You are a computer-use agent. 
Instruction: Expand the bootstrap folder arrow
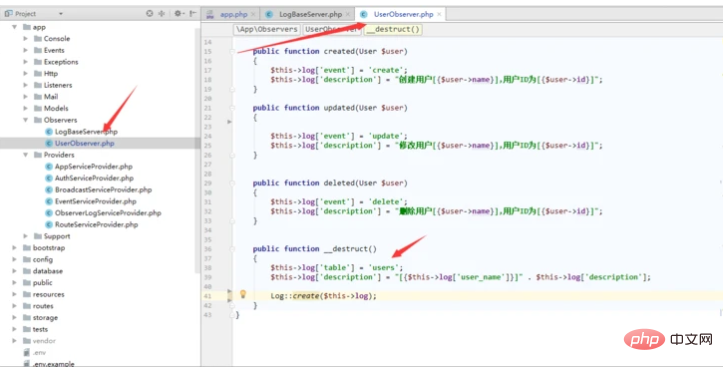click(x=14, y=248)
